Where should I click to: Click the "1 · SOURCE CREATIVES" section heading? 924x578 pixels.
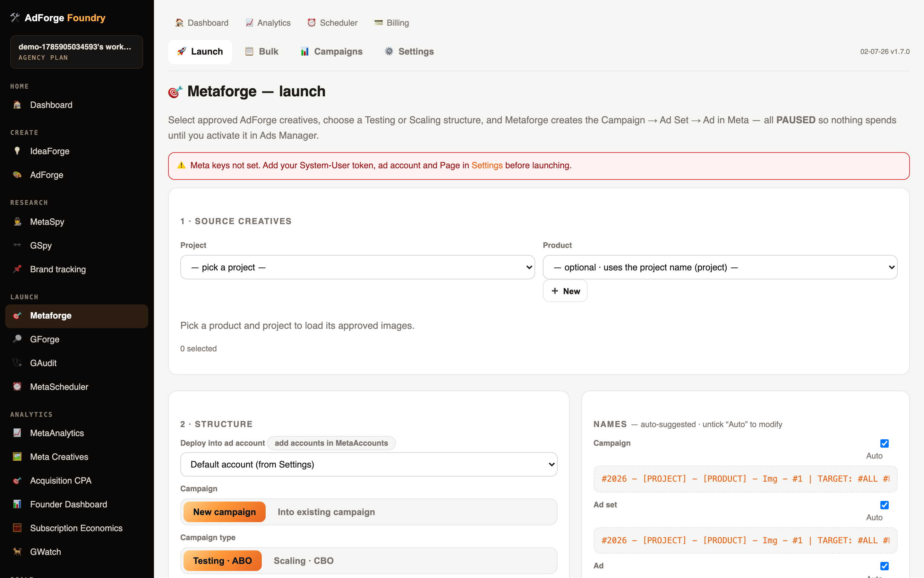[236, 221]
